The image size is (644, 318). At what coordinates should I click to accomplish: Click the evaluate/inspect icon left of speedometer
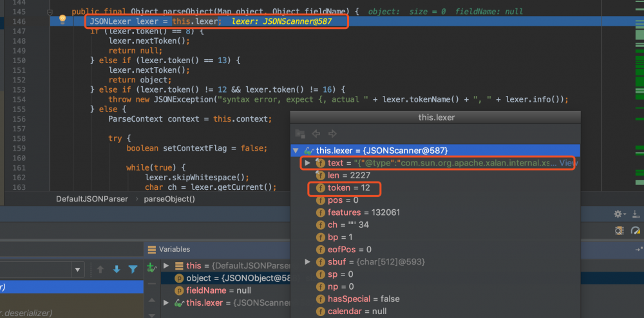click(620, 230)
